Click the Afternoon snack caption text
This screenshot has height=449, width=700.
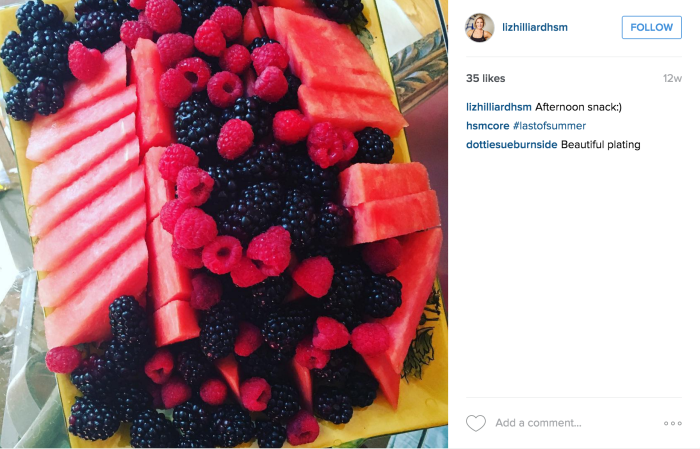[x=578, y=107]
